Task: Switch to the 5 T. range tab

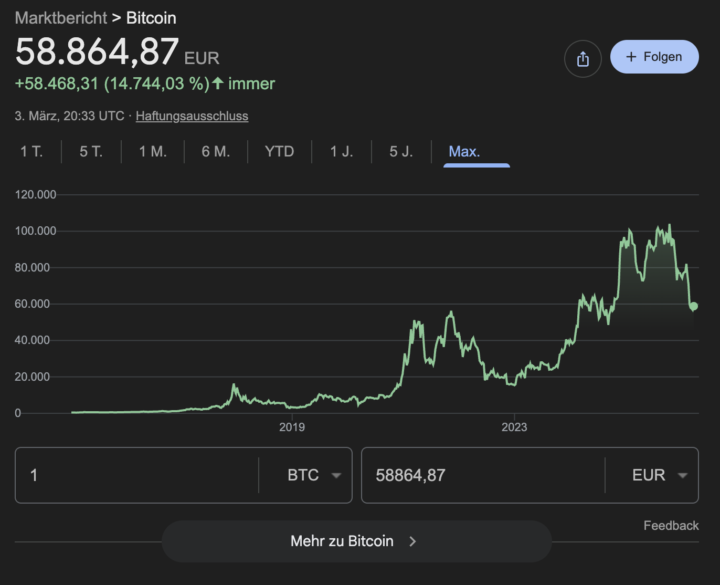Action: [x=91, y=152]
